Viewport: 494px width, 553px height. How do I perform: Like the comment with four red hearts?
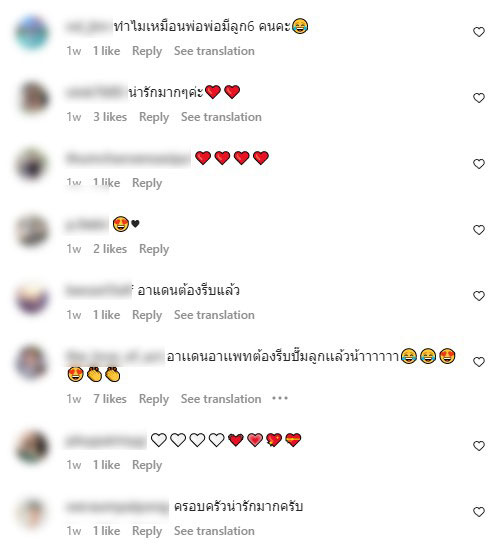(x=478, y=164)
